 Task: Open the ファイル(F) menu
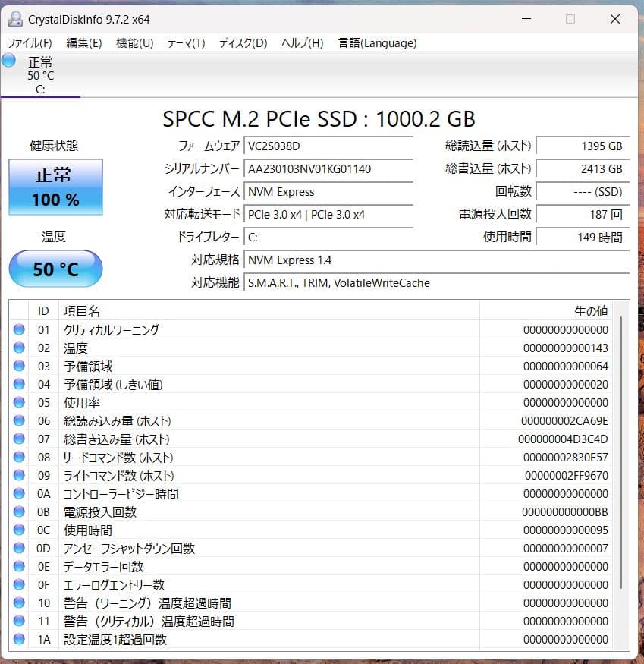pyautogui.click(x=30, y=43)
